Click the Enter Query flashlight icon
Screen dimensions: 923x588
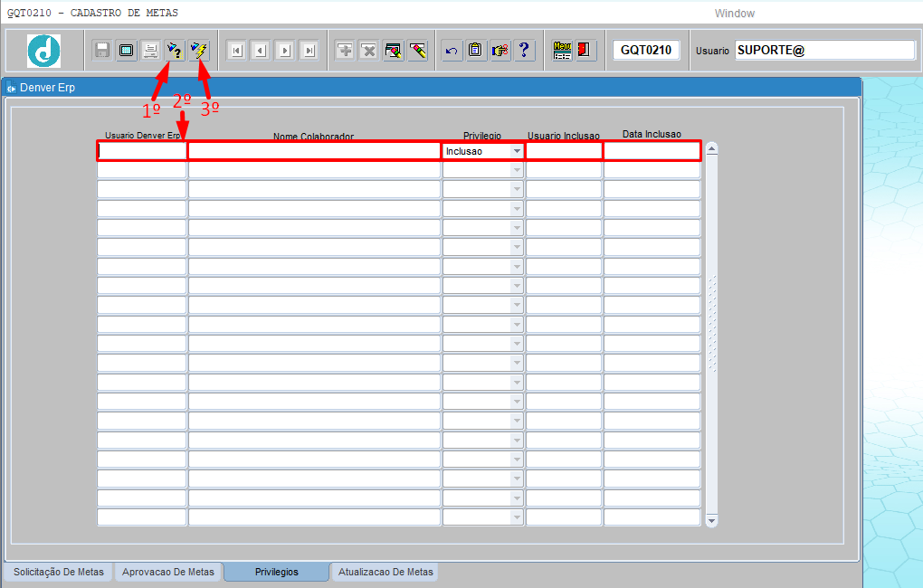174,51
